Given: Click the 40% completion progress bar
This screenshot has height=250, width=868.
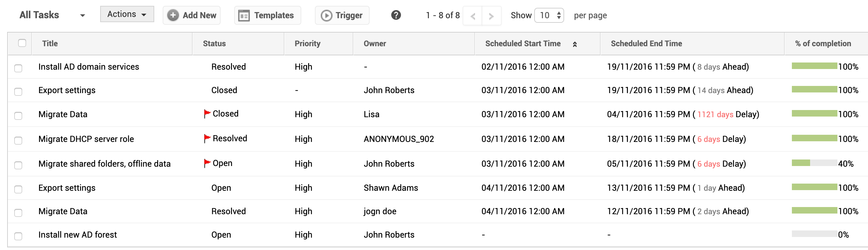Looking at the screenshot, I should 814,163.
